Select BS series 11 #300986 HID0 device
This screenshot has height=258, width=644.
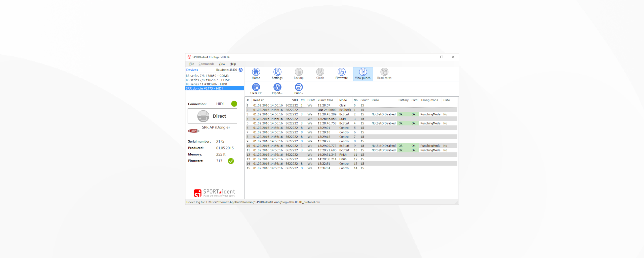[206, 84]
